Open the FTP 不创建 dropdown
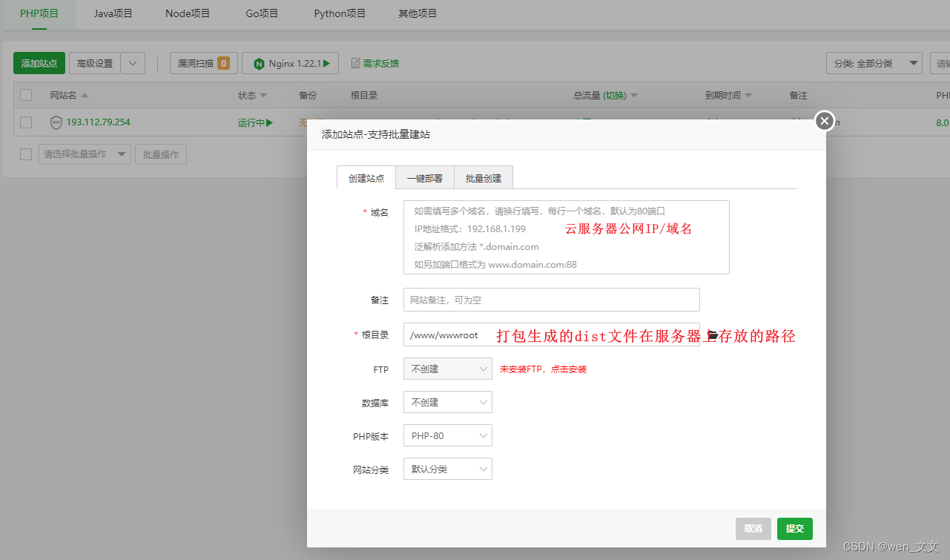 point(447,369)
